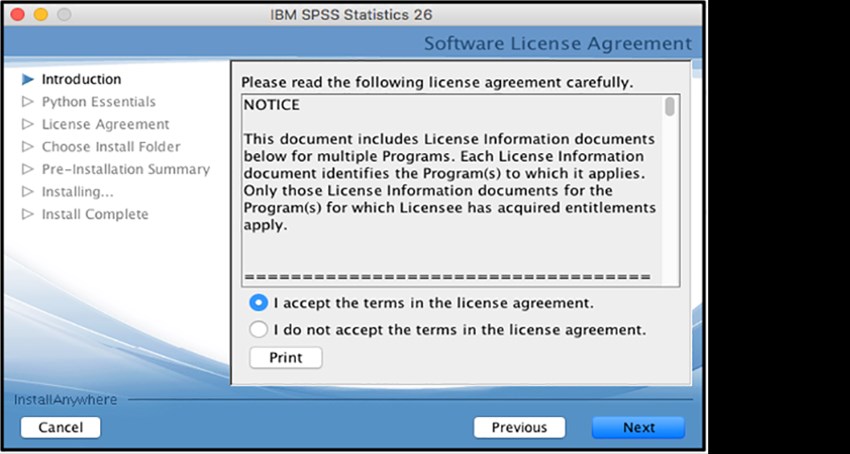Image resolution: width=850 pixels, height=454 pixels.
Task: Go back with the Previous button
Action: pos(519,427)
